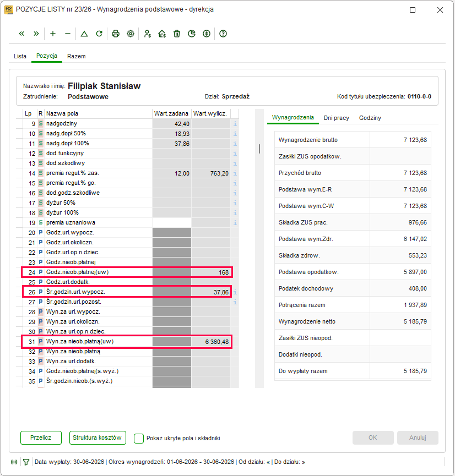Click the dollar coin icon in the toolbar
Image resolution: width=455 pixels, height=476 pixels.
point(207,34)
